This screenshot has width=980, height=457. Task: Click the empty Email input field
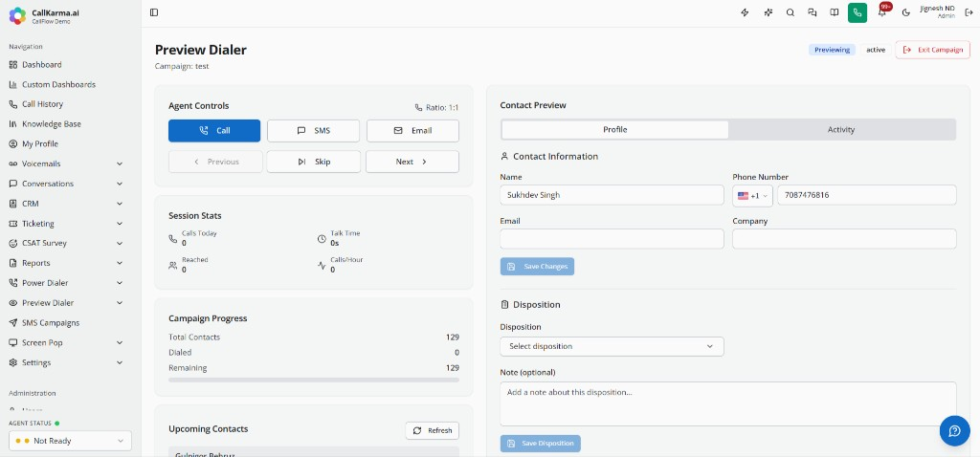pyautogui.click(x=612, y=238)
